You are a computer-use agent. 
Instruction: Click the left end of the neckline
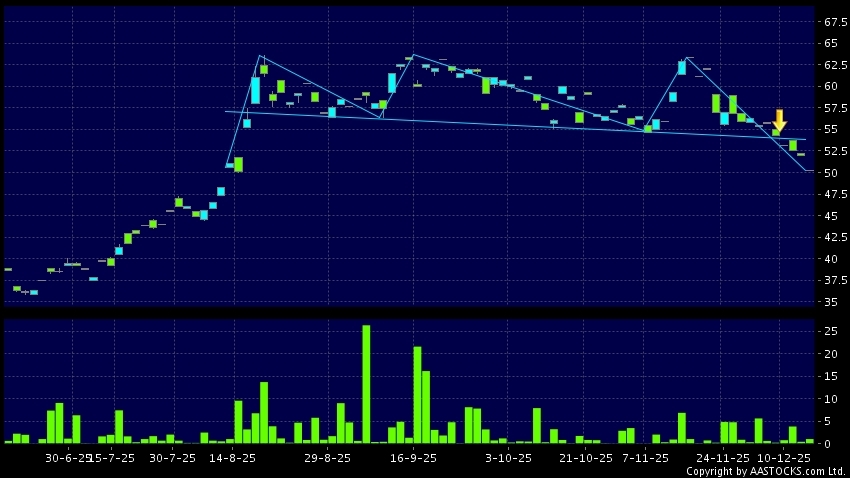pos(227,111)
